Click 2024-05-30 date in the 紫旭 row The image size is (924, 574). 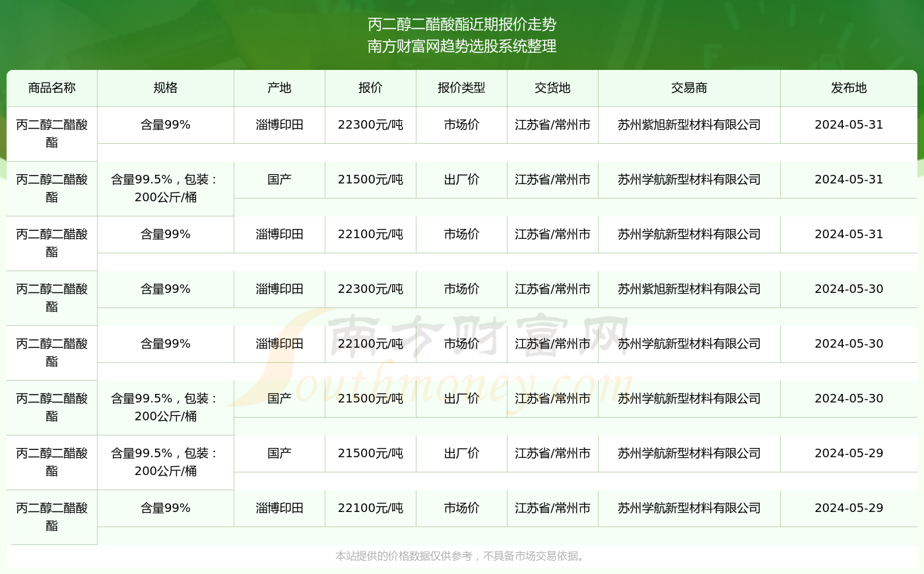click(x=849, y=289)
